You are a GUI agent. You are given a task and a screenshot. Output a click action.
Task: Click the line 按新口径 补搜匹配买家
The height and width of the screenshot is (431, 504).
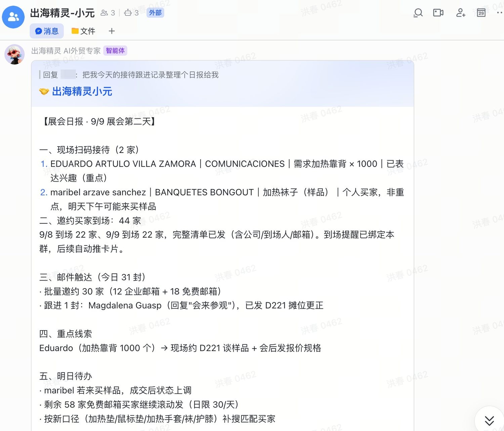tap(157, 419)
